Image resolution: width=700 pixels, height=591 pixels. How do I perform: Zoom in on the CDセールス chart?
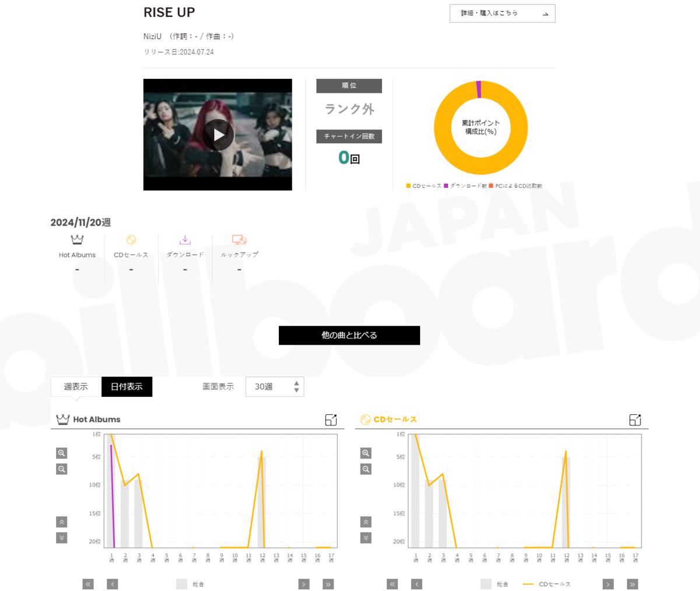(366, 453)
